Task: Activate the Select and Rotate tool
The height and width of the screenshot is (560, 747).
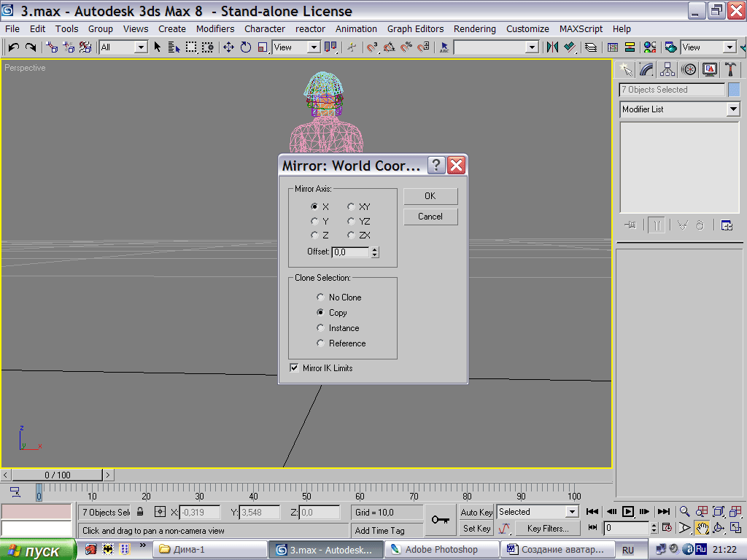Action: coord(246,47)
